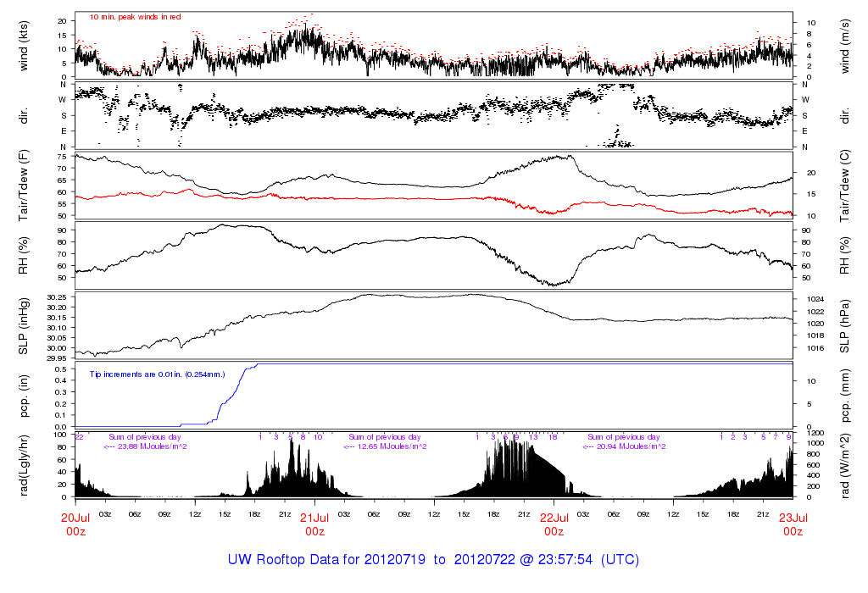Select the '30.10' pressure tick value

tap(57, 328)
